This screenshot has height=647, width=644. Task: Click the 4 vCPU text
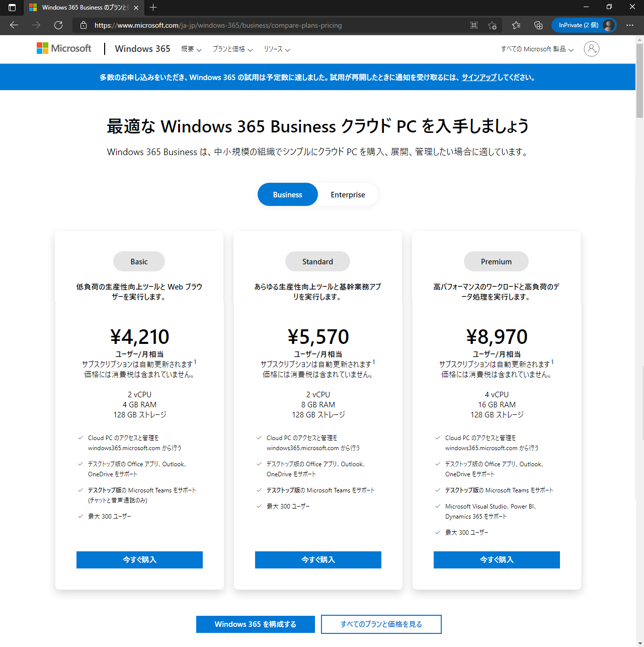tap(497, 395)
